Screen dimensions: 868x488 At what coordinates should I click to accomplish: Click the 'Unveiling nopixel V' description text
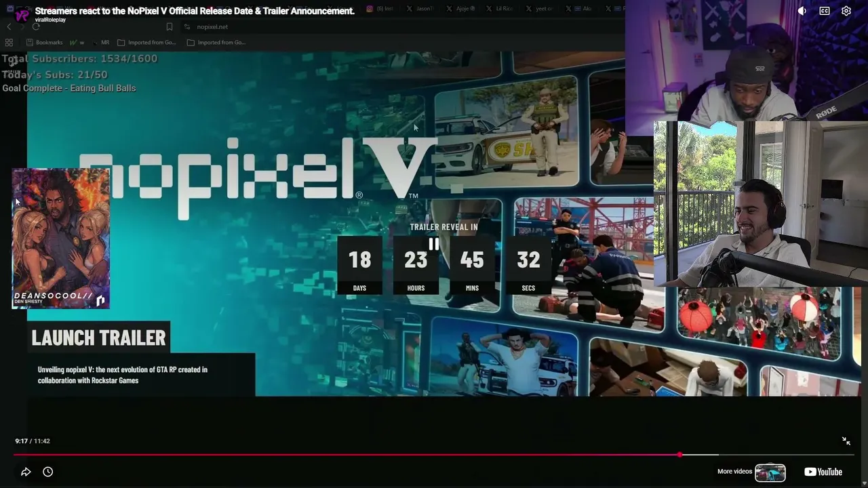pyautogui.click(x=123, y=375)
